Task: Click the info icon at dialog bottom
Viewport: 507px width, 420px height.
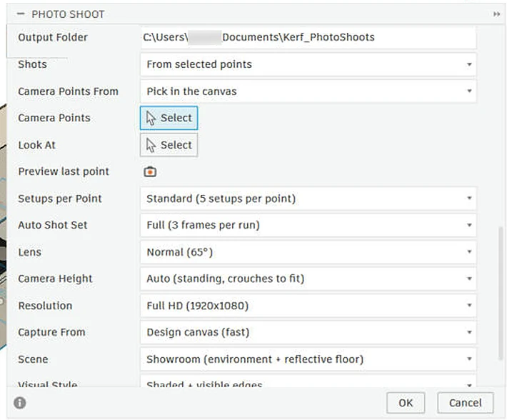Action: tap(20, 403)
